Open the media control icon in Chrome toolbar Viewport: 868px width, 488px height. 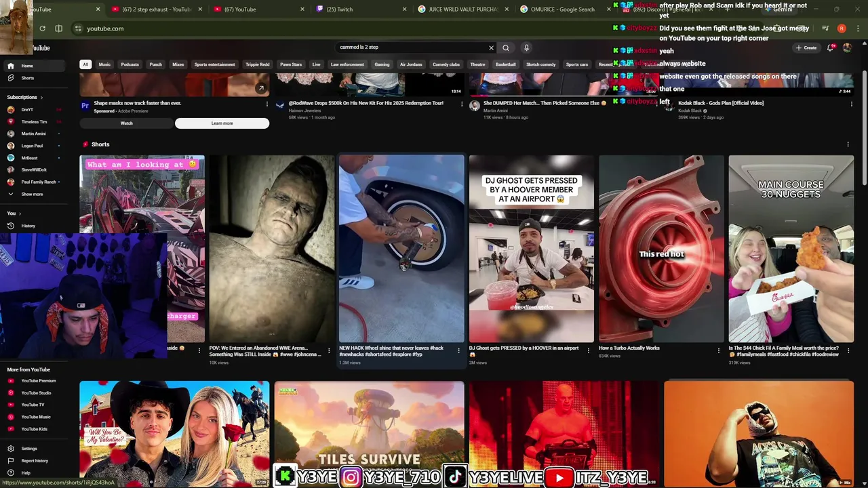click(825, 28)
